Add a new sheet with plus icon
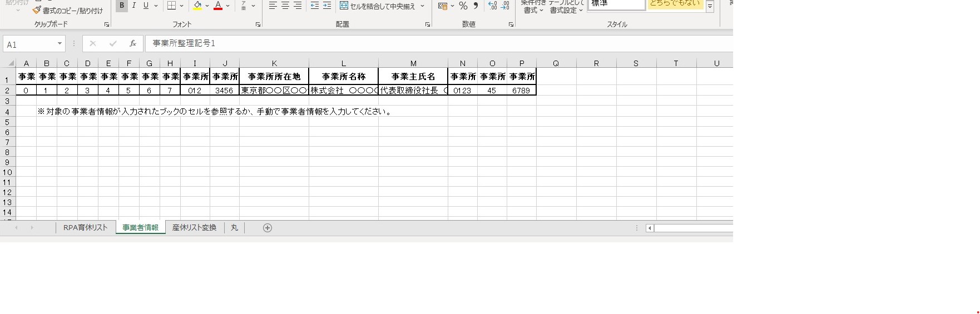This screenshot has height=314, width=980. point(268,228)
